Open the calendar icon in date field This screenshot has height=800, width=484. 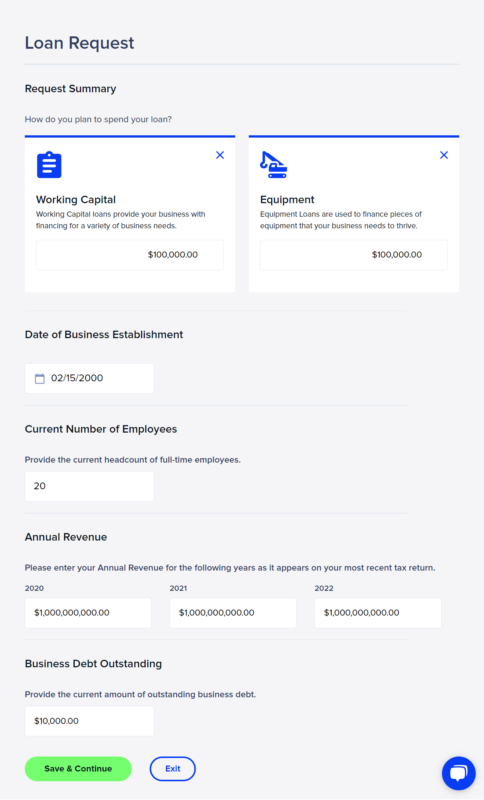(40, 379)
